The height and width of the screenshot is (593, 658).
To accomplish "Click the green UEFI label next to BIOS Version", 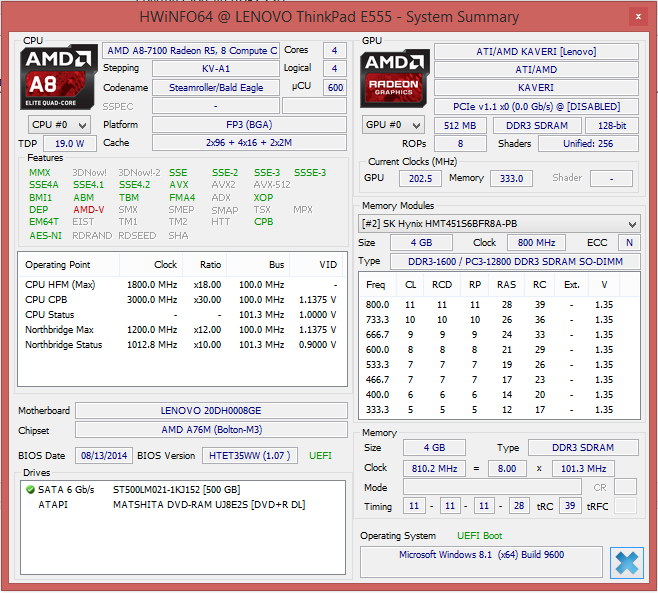I will click(x=320, y=456).
